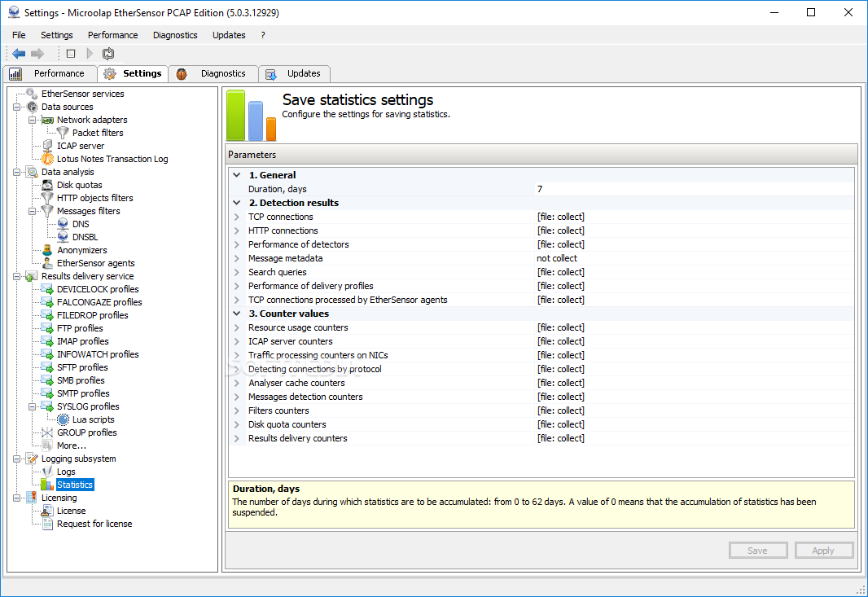Open the Performance menu in menu bar
The height and width of the screenshot is (597, 868).
(x=113, y=35)
